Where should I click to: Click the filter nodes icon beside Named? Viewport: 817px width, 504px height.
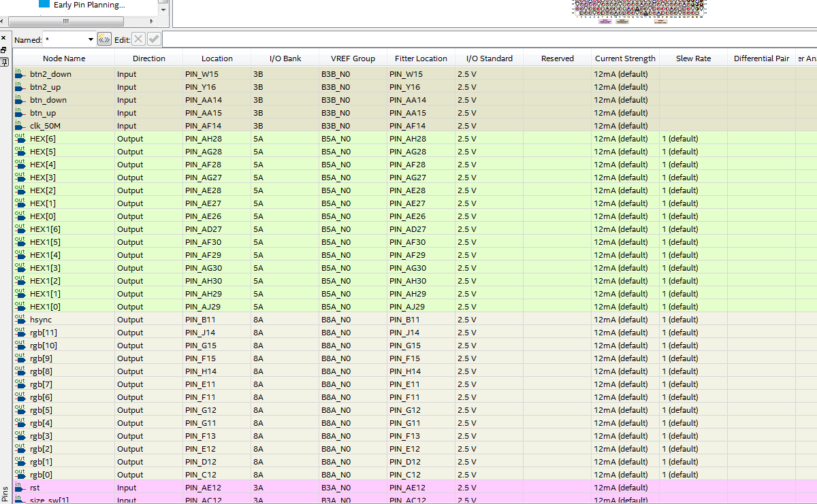click(104, 39)
